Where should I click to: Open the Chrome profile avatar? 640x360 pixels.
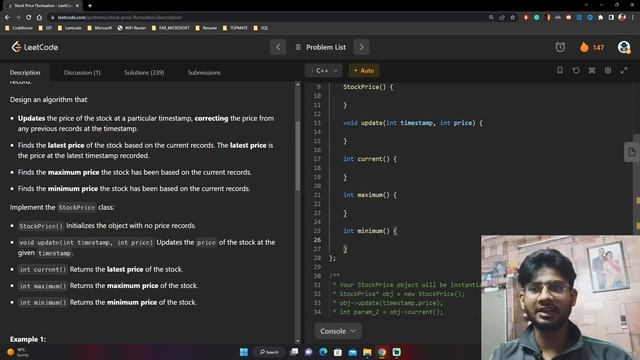(622, 17)
